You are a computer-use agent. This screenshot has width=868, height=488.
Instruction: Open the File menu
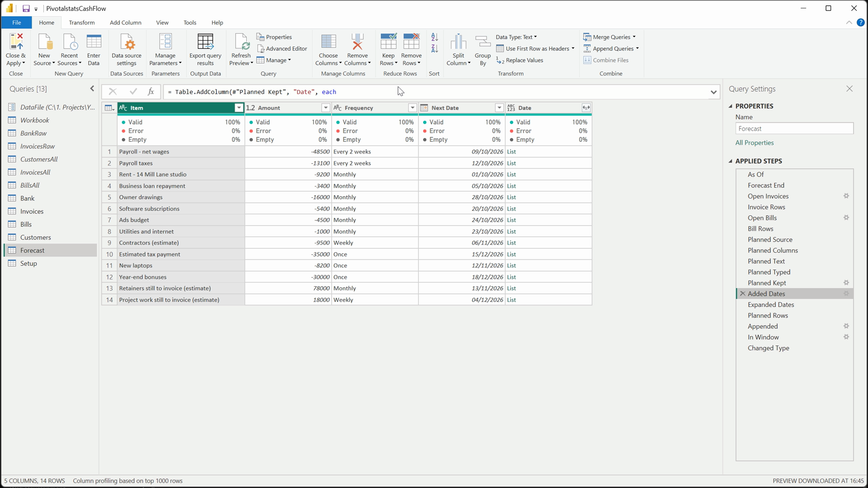coord(16,23)
